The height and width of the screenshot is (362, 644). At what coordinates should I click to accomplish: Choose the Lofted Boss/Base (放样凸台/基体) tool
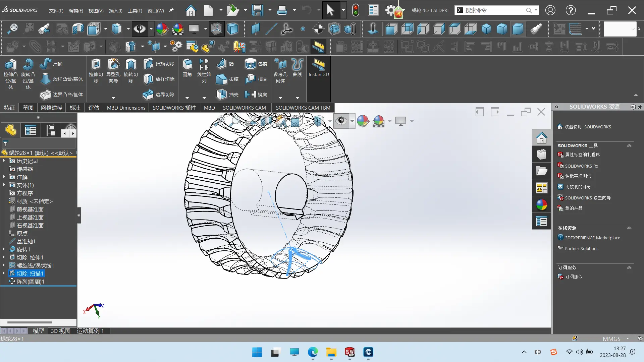coord(62,79)
